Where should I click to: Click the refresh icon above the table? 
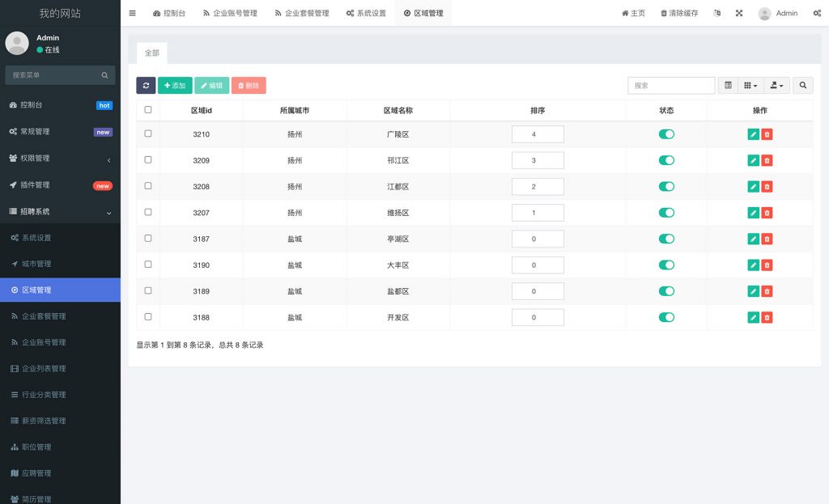point(146,85)
